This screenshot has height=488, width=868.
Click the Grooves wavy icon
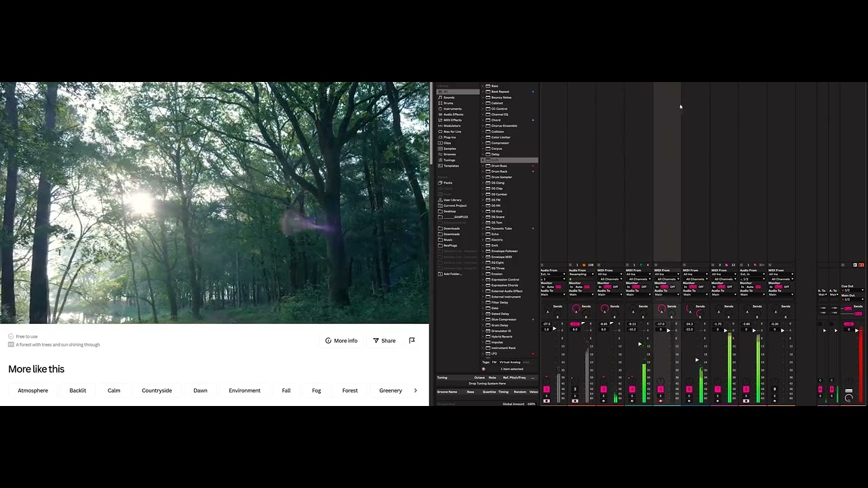tap(440, 154)
